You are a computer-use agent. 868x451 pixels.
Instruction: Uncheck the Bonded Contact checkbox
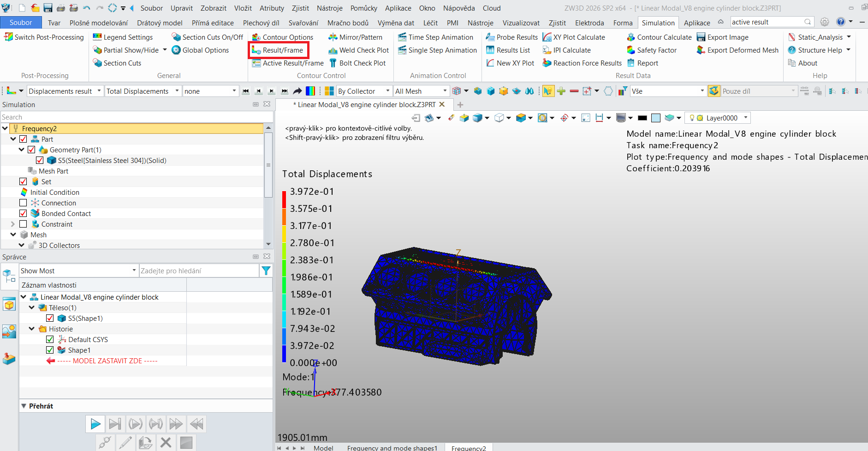pyautogui.click(x=23, y=214)
